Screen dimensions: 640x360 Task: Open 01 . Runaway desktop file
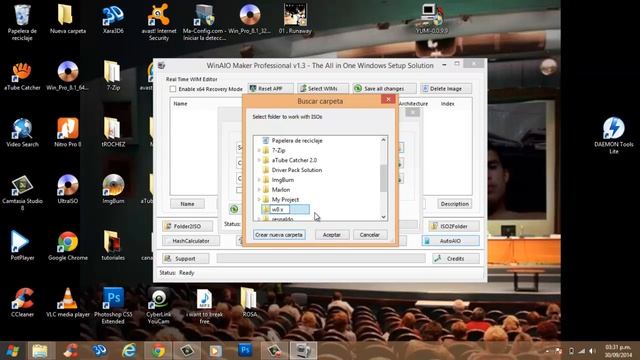pyautogui.click(x=295, y=19)
